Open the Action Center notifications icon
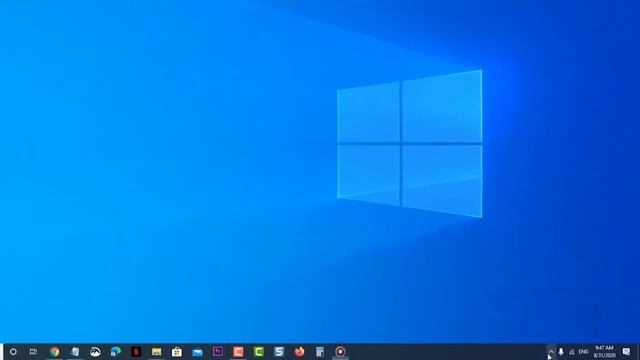640x360 pixels. point(627,351)
